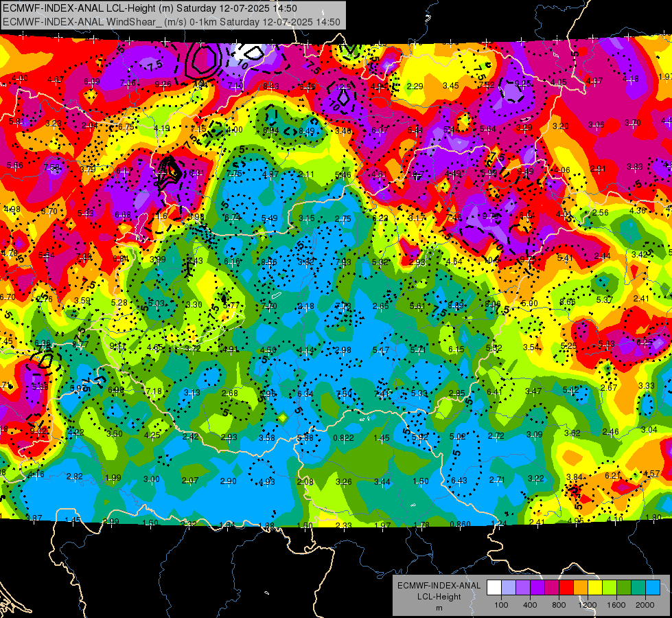Click the grid value 0.860
This screenshot has height=618, width=672.
tap(461, 524)
